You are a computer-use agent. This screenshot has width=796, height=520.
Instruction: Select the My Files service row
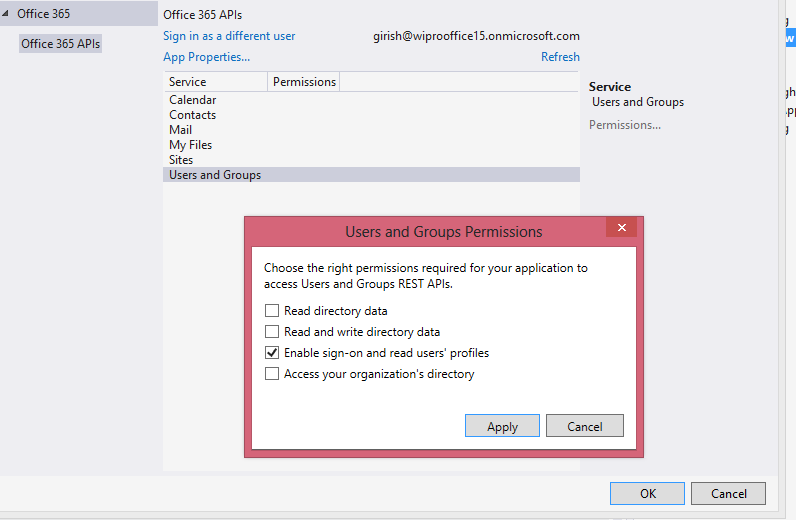coord(371,145)
